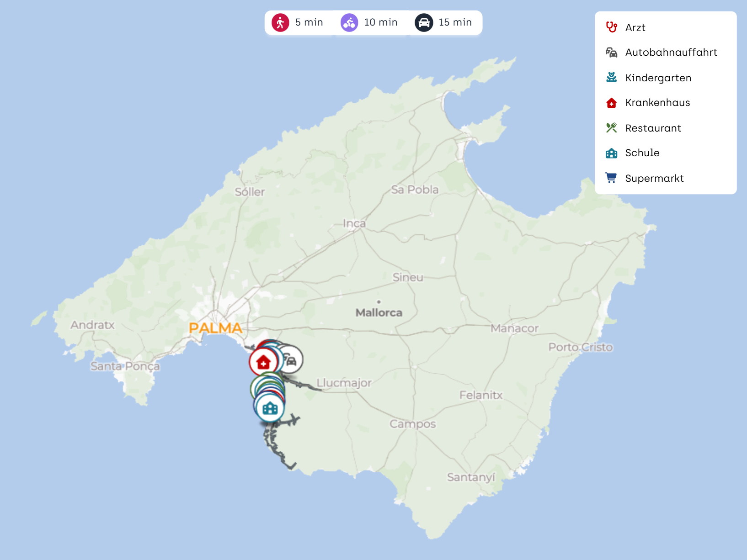Choose the "15 min" travel time label
747x560 pixels.
[455, 22]
